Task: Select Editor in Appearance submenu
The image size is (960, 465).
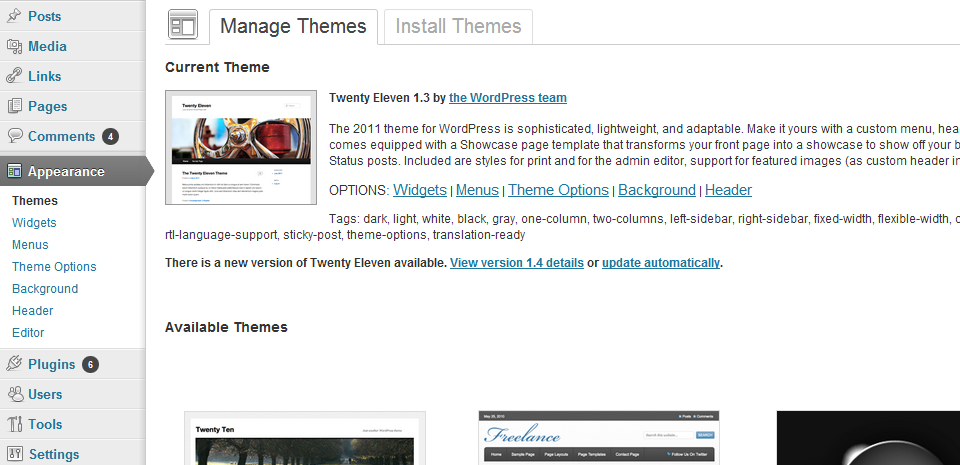Action: [28, 333]
